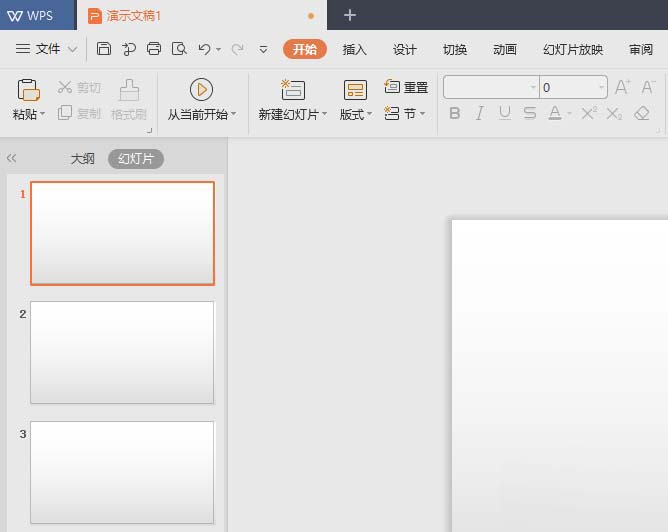Click the 剪切 cut button
This screenshot has height=532, width=668.
click(x=79, y=88)
